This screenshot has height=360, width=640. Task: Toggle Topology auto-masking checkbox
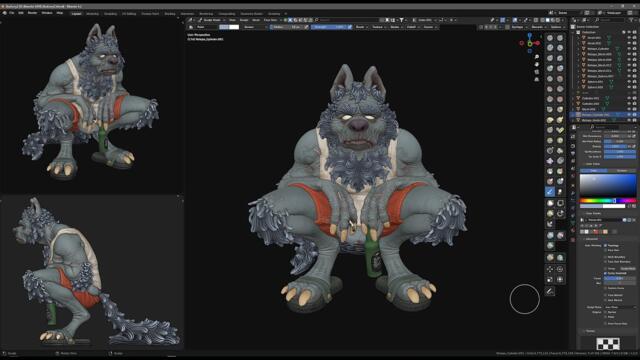point(605,246)
